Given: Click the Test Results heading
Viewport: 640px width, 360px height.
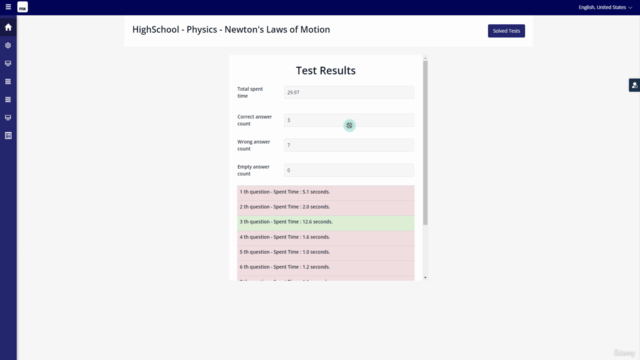Looking at the screenshot, I should point(326,71).
